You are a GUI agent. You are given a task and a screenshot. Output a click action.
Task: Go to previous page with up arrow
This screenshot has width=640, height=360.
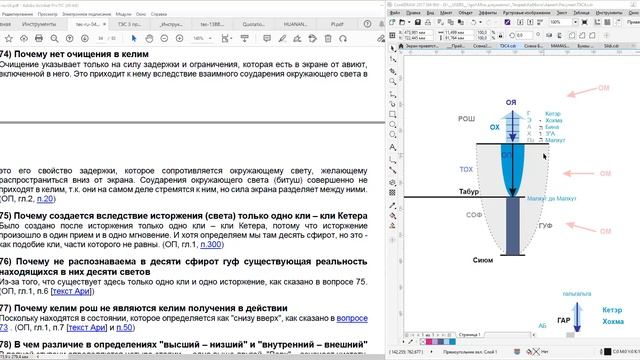point(69,38)
